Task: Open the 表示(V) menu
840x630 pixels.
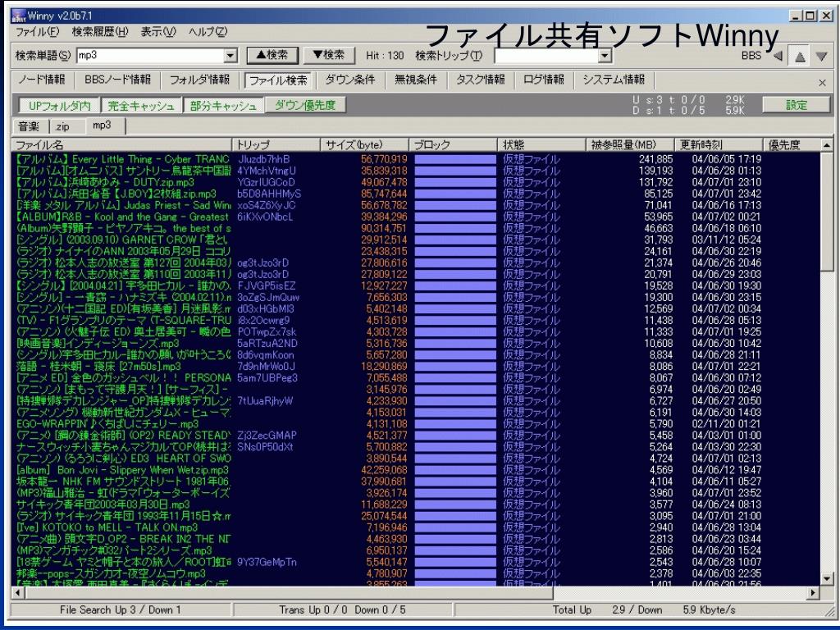Action: (158, 32)
